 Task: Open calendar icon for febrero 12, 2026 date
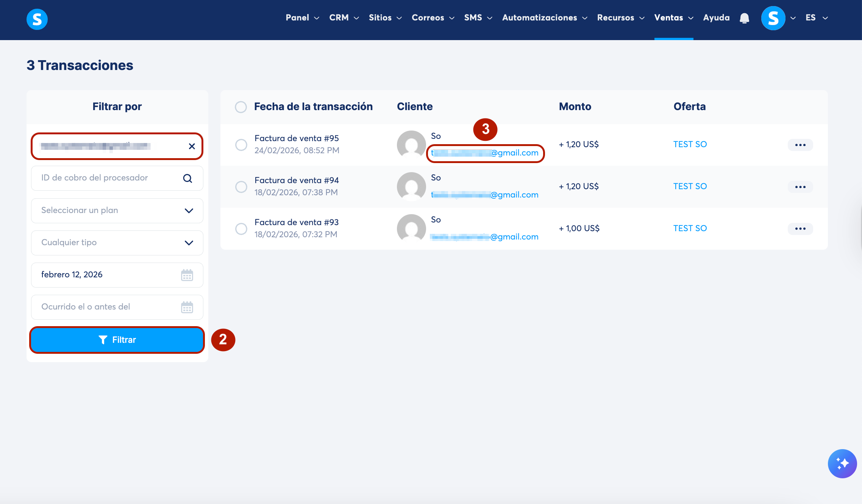point(187,275)
